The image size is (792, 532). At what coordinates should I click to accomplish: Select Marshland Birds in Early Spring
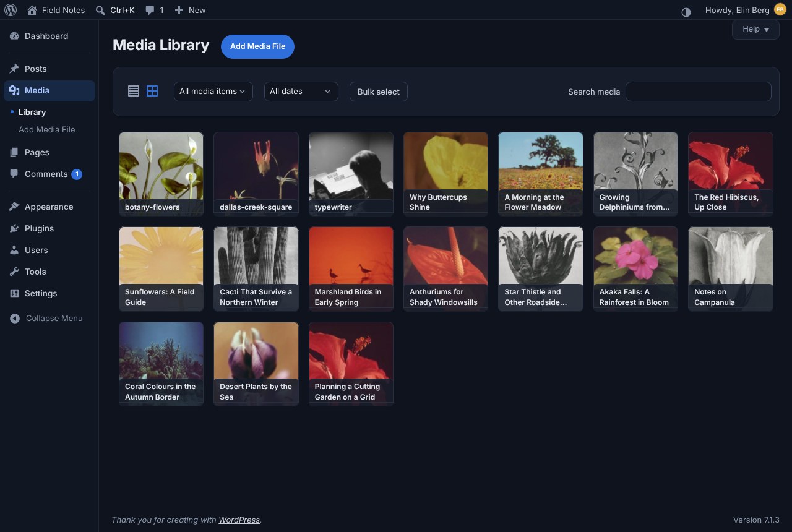[351, 268]
